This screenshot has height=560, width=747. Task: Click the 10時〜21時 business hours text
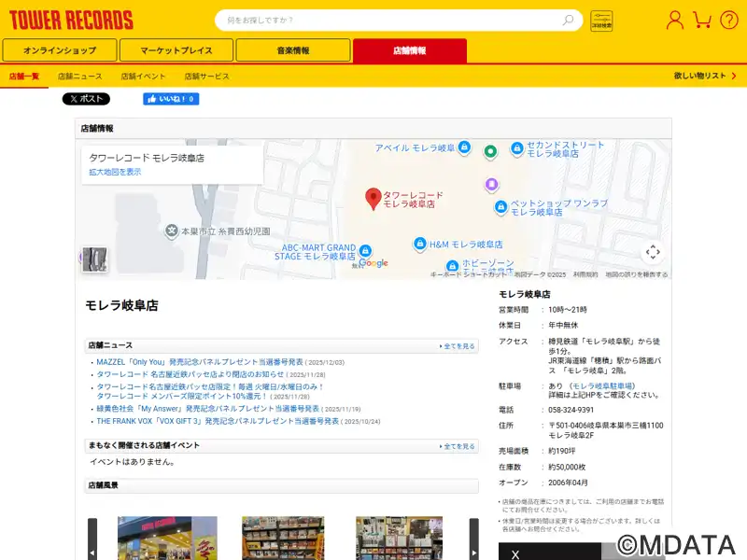pos(568,310)
